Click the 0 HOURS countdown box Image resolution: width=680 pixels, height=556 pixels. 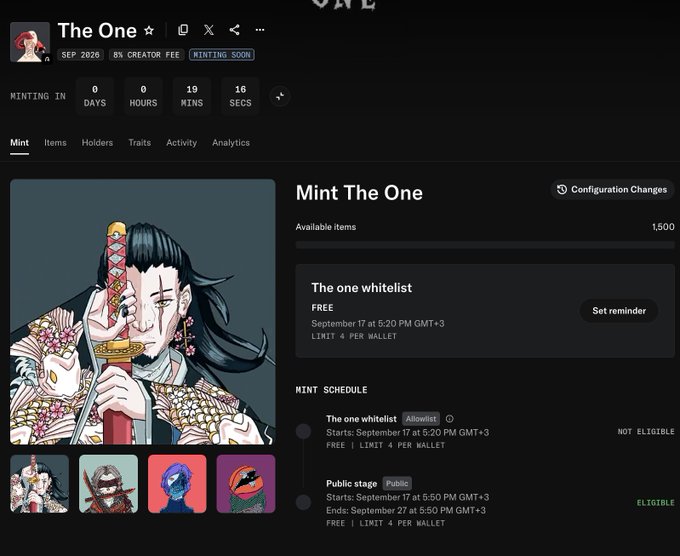point(143,96)
